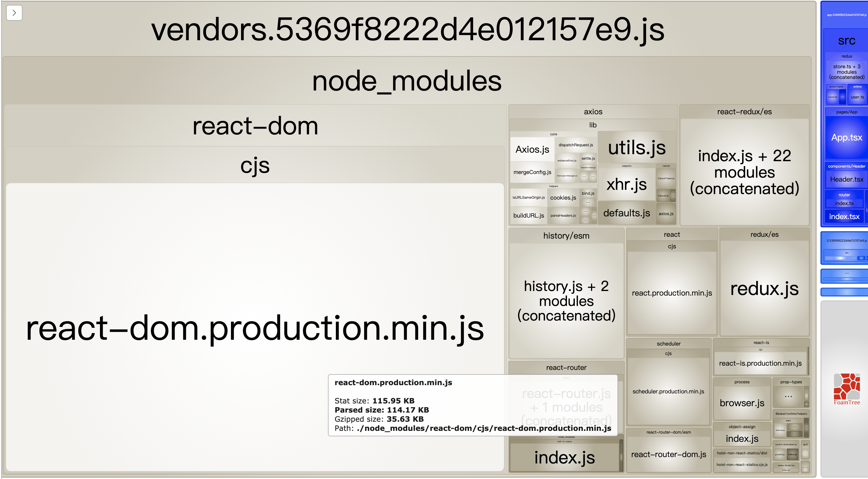Click the xhr.js adapter module
The image size is (868, 479).
(x=626, y=184)
